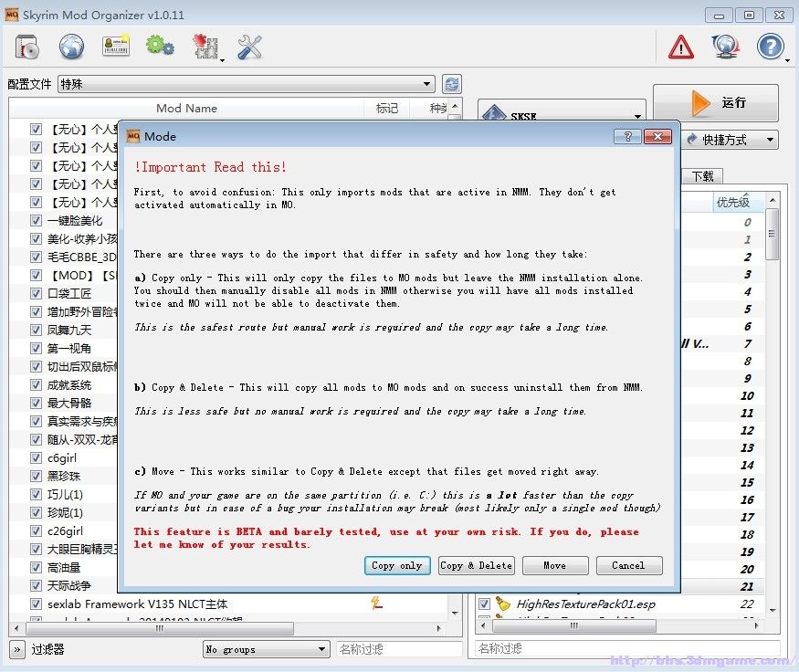
Task: Click the broom icon beside HighResTexturePack01.esp
Action: coord(503,604)
